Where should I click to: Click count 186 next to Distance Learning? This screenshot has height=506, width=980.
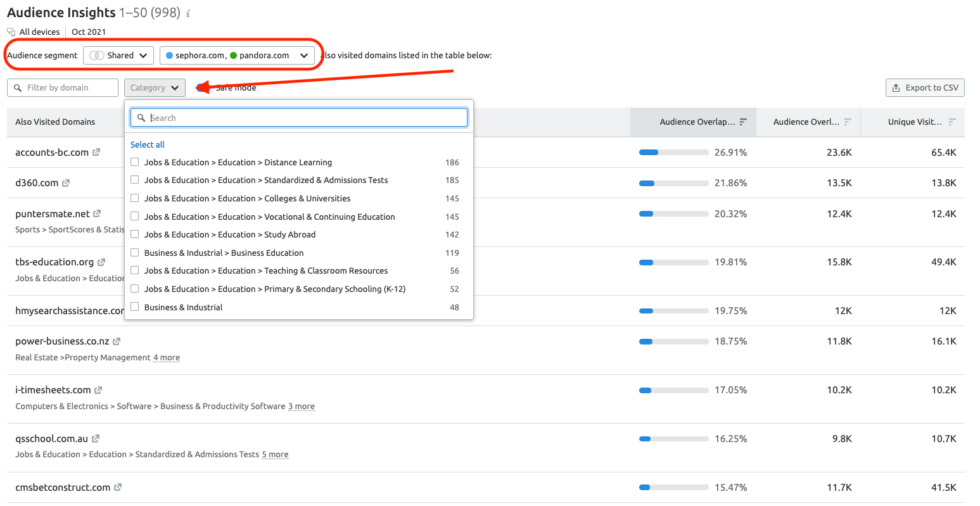pyautogui.click(x=452, y=162)
